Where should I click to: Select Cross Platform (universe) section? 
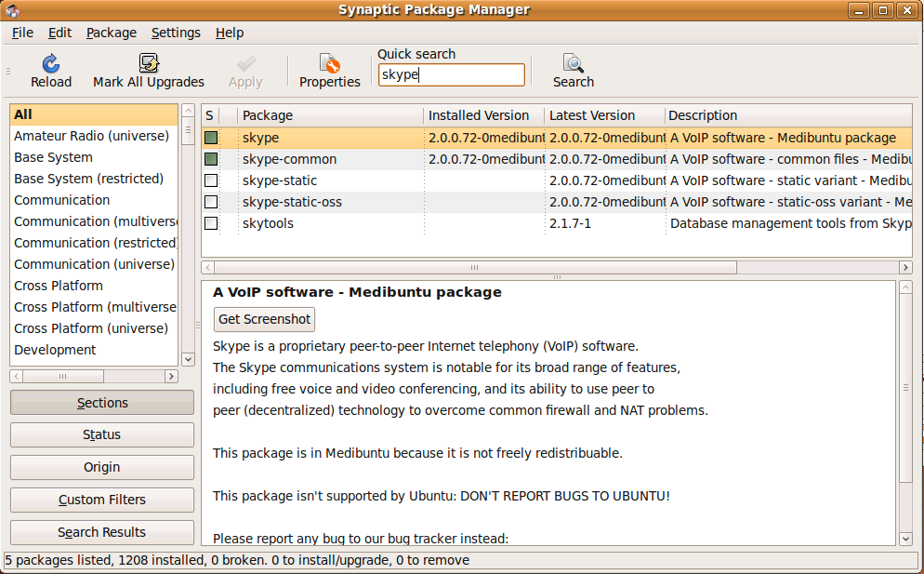(x=94, y=328)
